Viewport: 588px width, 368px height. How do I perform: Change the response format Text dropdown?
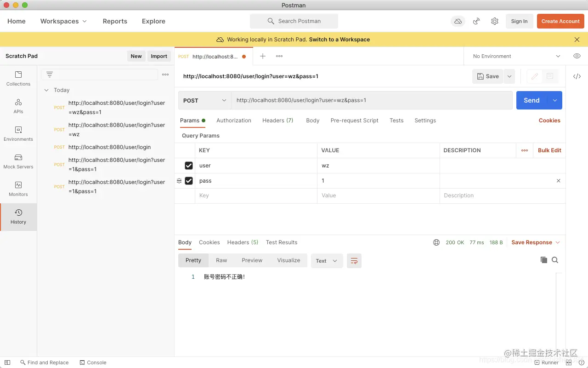pos(327,261)
